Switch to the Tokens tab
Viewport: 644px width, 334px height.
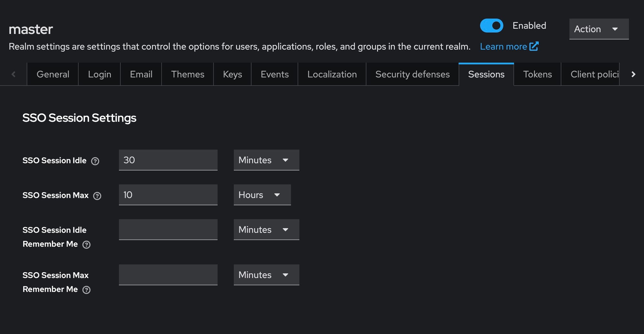pyautogui.click(x=537, y=74)
